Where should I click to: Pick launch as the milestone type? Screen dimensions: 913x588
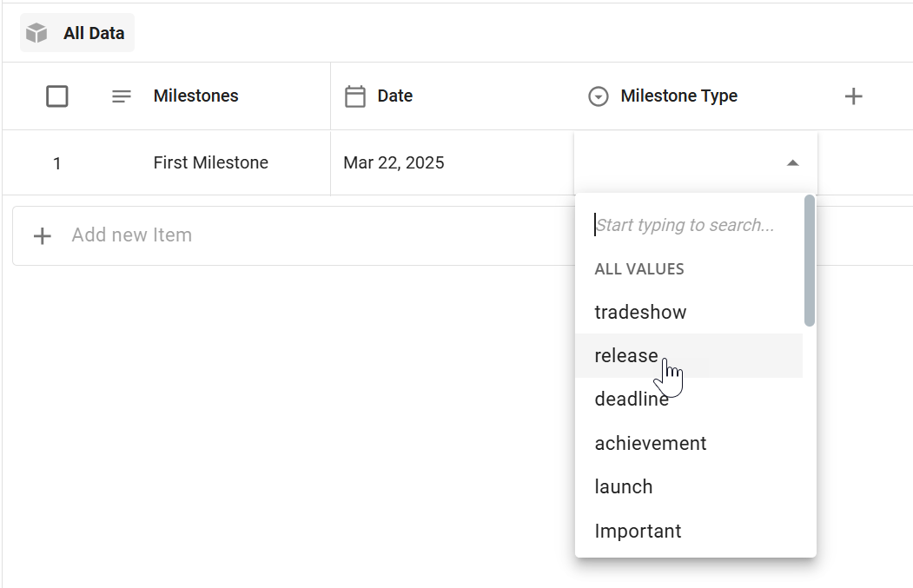coord(624,486)
